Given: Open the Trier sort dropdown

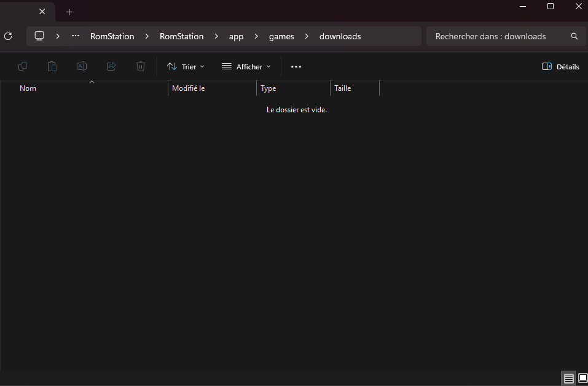Looking at the screenshot, I should point(186,66).
